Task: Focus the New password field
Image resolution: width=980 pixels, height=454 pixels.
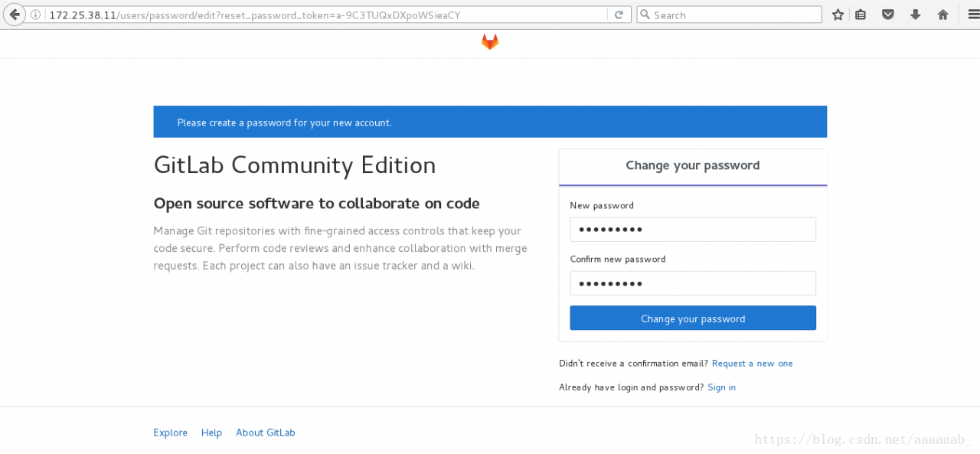Action: [693, 230]
